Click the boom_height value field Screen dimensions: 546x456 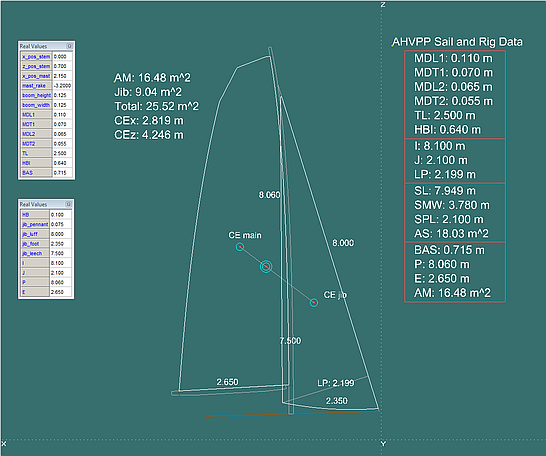click(x=62, y=95)
